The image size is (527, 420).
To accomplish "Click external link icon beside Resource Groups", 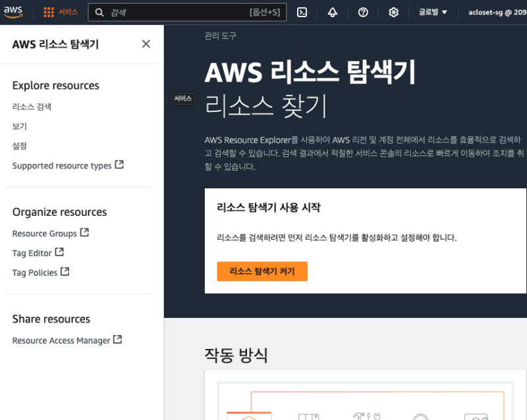I will tap(84, 232).
